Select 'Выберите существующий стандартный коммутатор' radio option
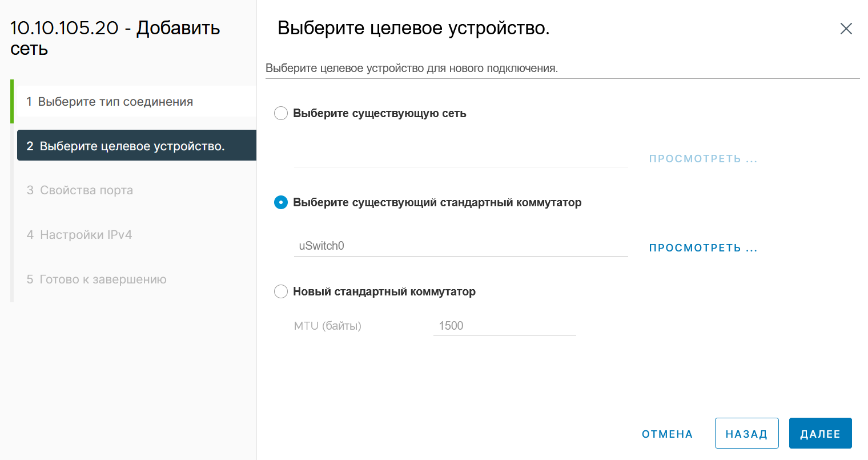This screenshot has height=460, width=868. tap(281, 202)
